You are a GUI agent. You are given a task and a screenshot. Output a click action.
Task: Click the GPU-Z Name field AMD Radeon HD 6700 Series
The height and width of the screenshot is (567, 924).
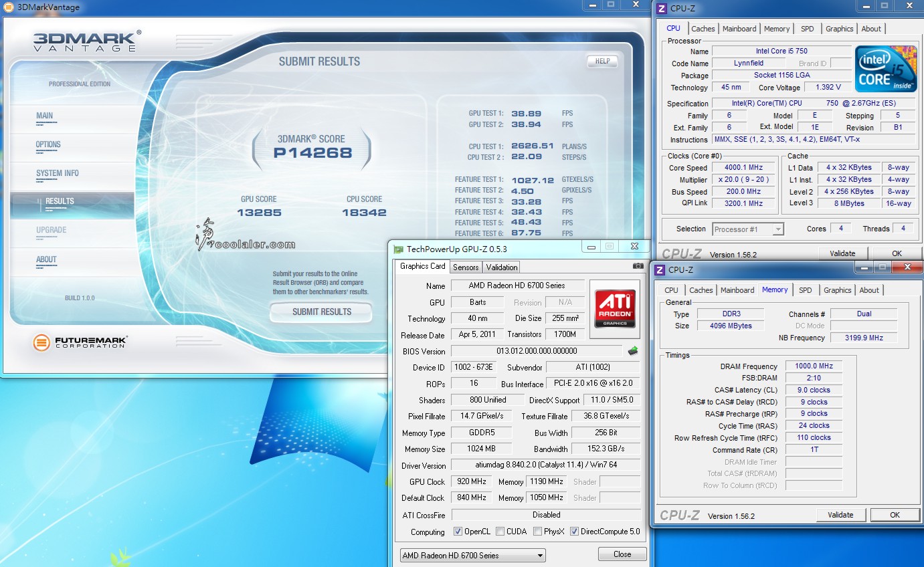point(517,286)
